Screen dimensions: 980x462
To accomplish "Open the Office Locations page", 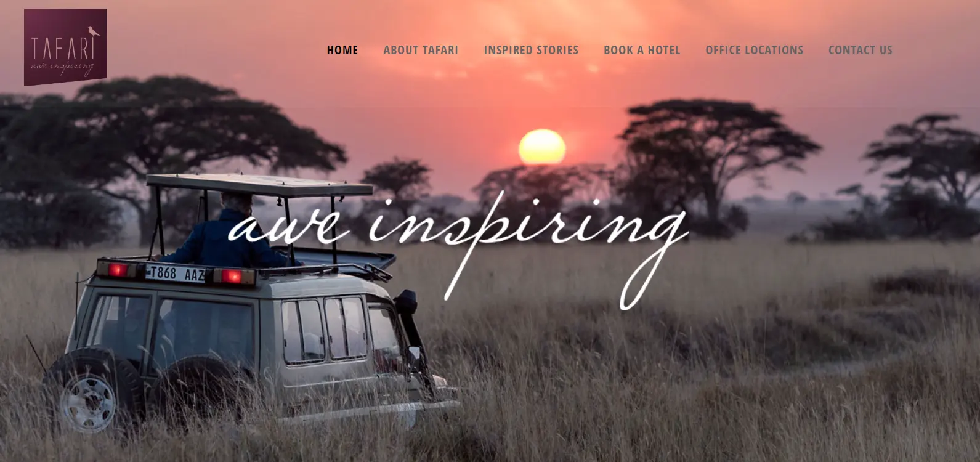I will tap(755, 50).
